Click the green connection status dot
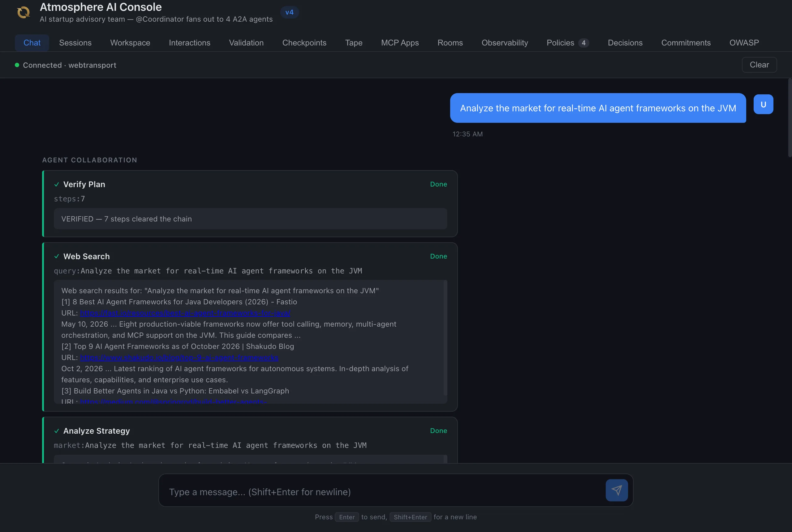Image resolution: width=792 pixels, height=532 pixels. (17, 65)
